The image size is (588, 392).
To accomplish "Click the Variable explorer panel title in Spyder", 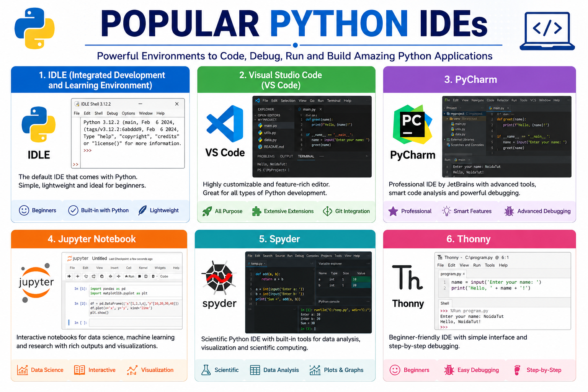I will click(330, 264).
